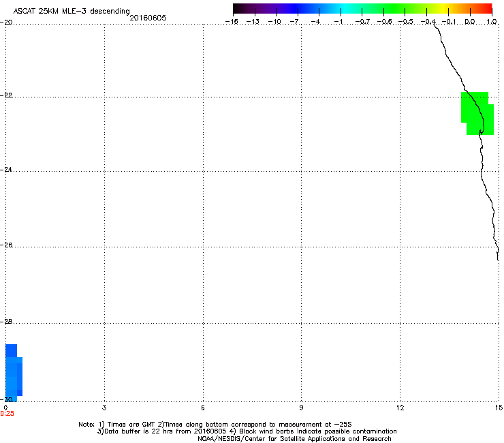504x443 pixels.
Task: Click the date label '20160605' under title
Action: 148,18
